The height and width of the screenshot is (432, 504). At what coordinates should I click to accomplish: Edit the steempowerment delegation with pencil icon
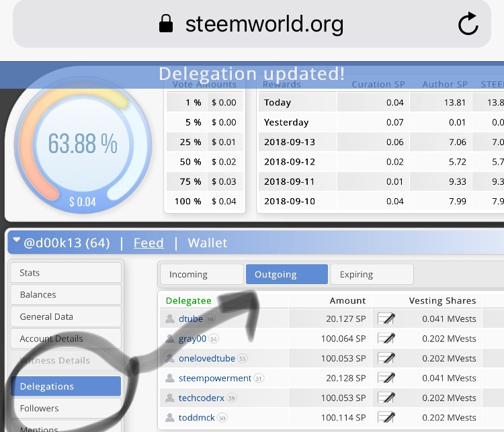click(x=386, y=378)
